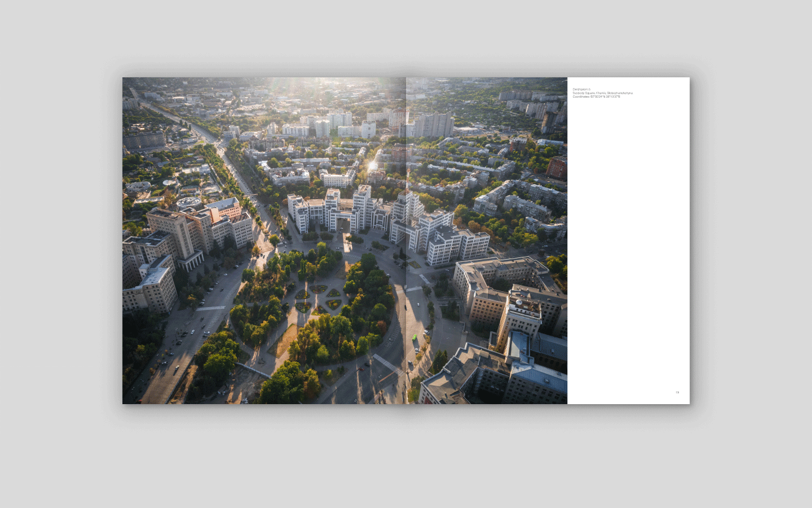Click the bright sun reflection above Derzhprom

[372, 165]
